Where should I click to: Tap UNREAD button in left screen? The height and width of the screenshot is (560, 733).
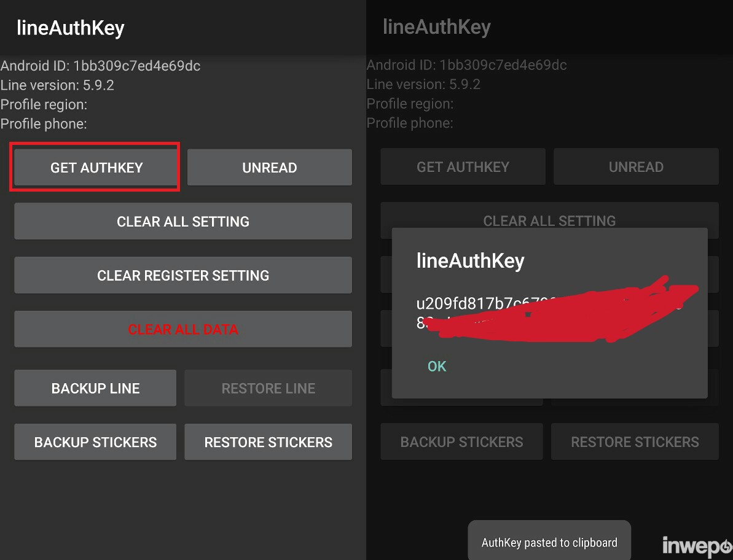click(269, 167)
